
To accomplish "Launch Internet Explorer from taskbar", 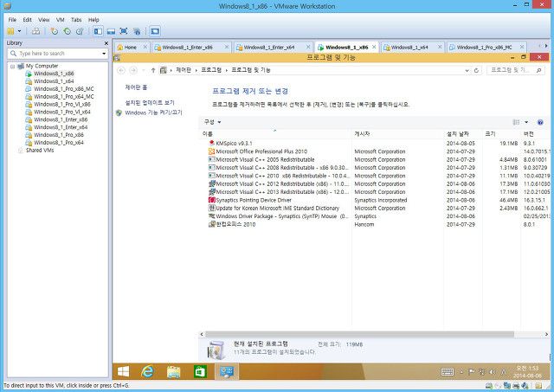I will [x=147, y=371].
